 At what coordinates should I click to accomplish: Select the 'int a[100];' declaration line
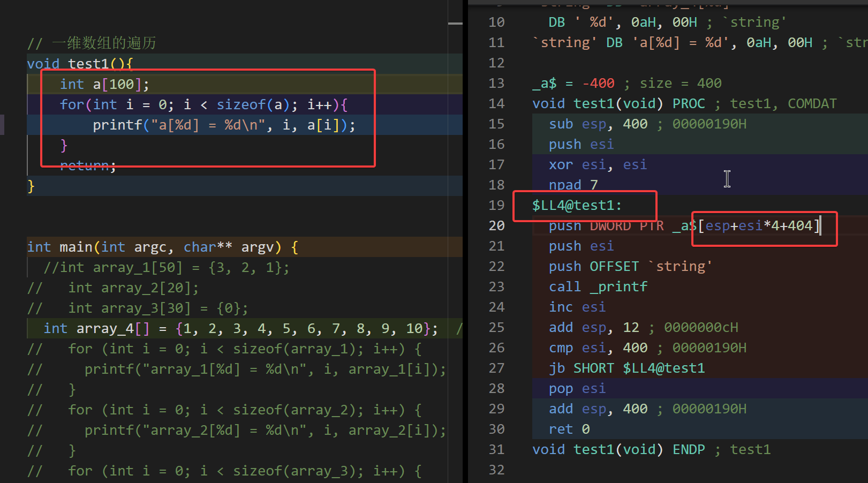coord(104,85)
